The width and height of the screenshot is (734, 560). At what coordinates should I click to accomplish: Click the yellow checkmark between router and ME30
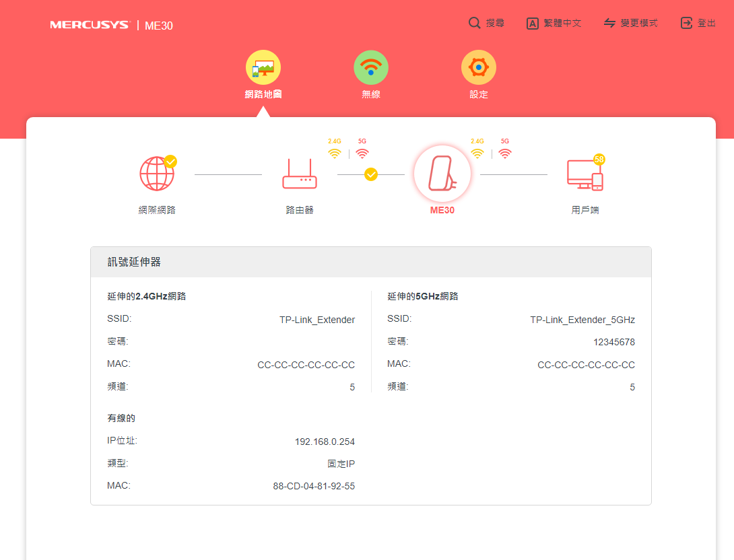click(371, 174)
